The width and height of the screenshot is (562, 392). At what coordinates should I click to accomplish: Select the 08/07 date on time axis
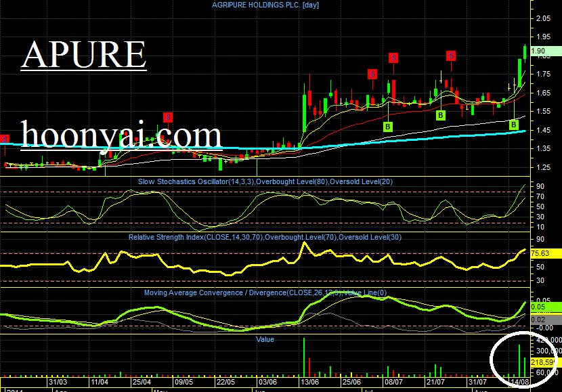pyautogui.click(x=393, y=382)
